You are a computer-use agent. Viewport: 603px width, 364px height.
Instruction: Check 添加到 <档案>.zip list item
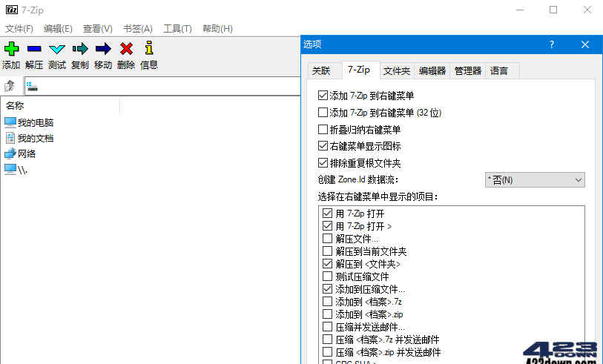click(327, 314)
